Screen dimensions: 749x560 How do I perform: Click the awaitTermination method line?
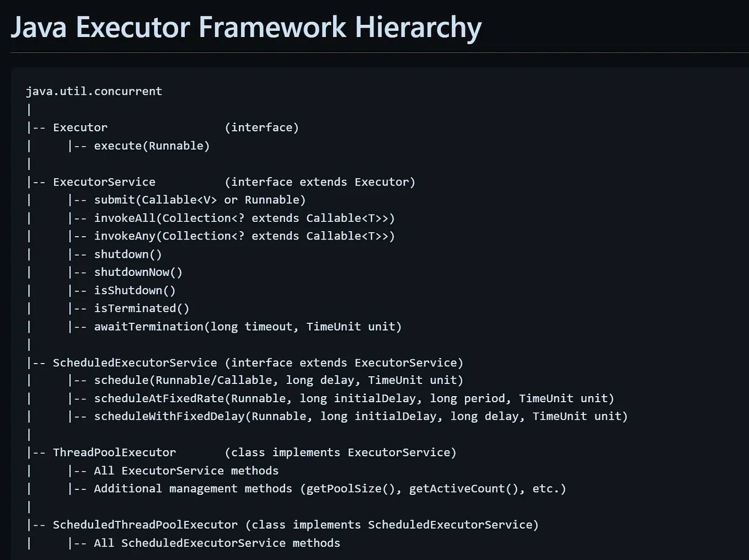248,326
